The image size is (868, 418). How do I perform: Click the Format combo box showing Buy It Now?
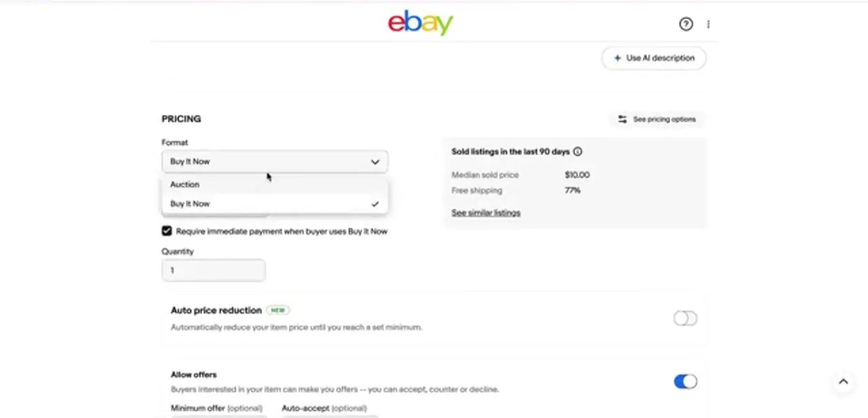pyautogui.click(x=275, y=161)
